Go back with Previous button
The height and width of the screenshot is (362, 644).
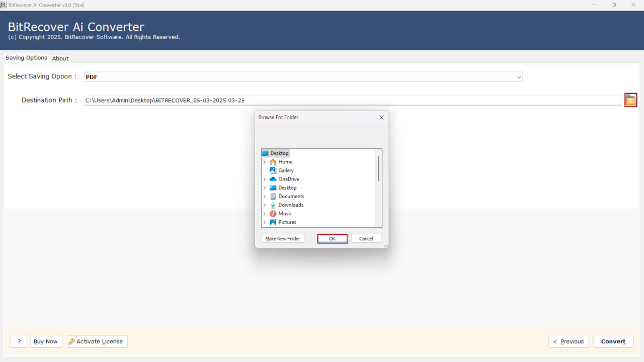pyautogui.click(x=569, y=341)
